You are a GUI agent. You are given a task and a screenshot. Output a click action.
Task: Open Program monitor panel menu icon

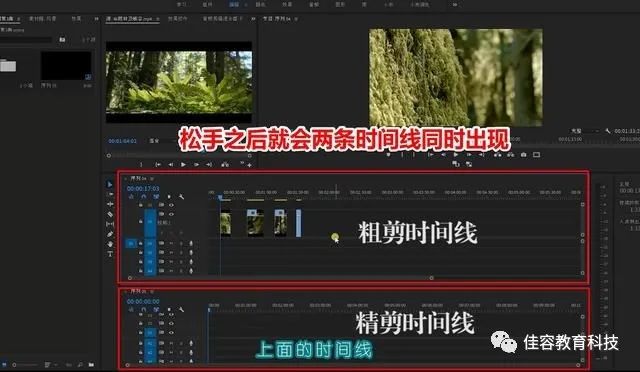tap(296, 19)
